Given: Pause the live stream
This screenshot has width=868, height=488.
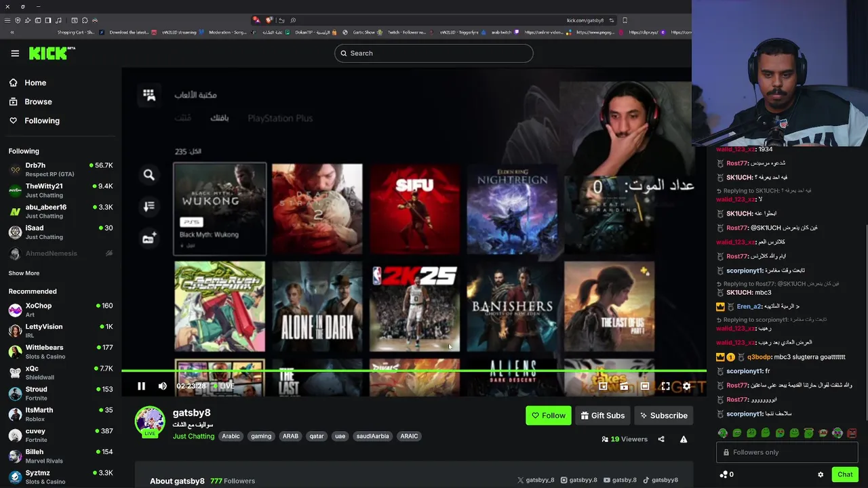Looking at the screenshot, I should click(141, 386).
